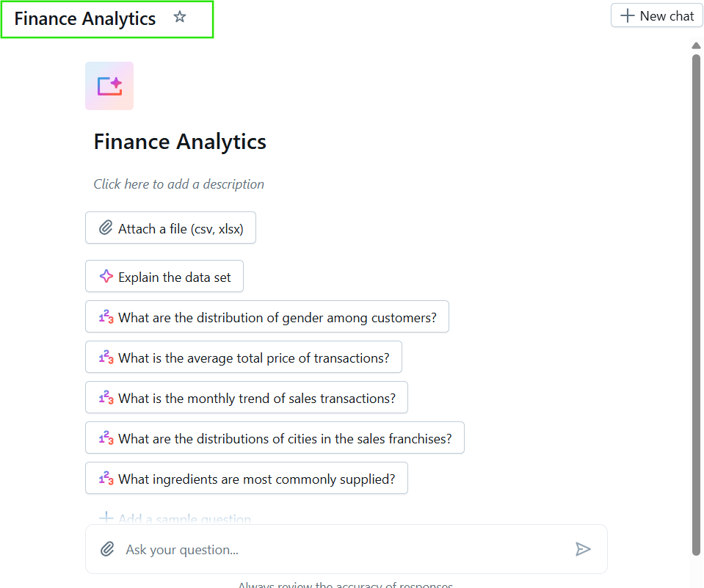
Task: Click the paperclip icon on Attach a file
Action: point(106,228)
